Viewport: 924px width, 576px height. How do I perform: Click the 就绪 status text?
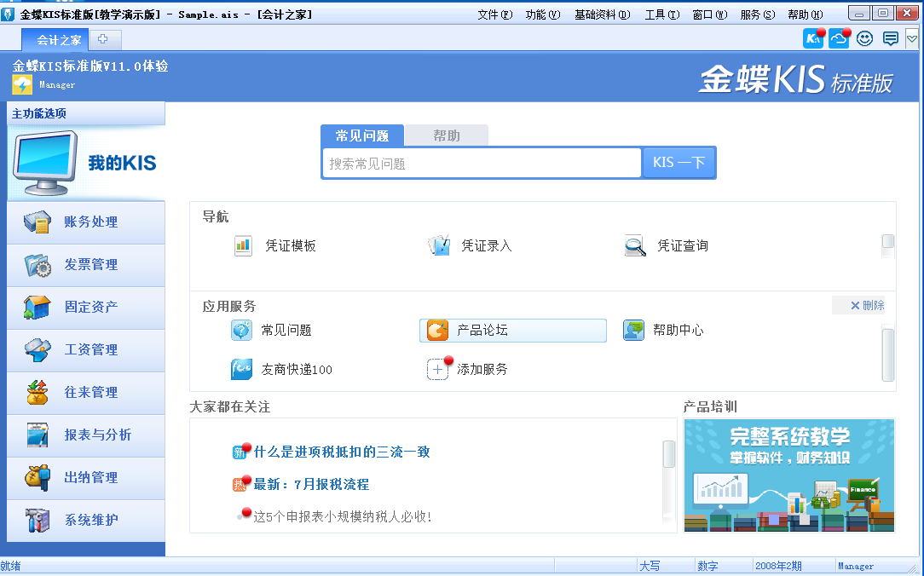coord(10,566)
